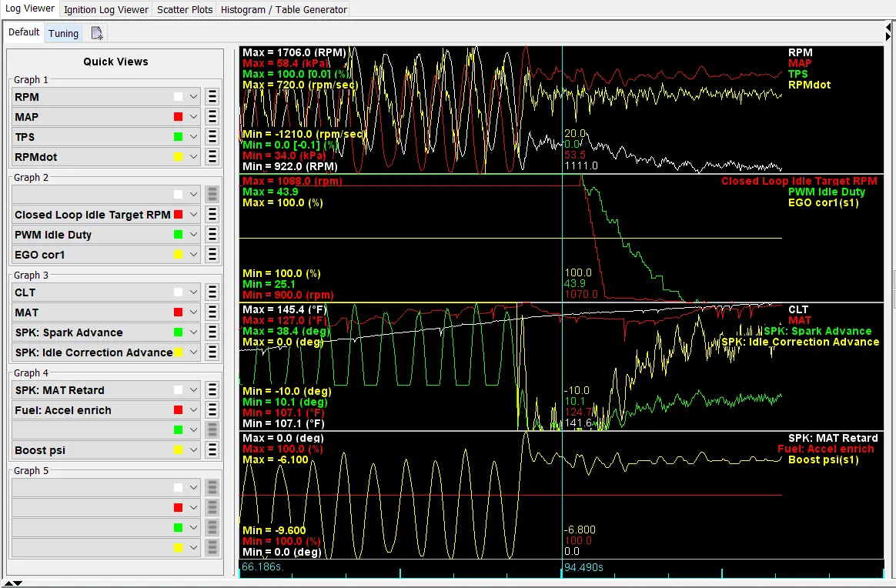This screenshot has height=588, width=896.
Task: Open options menu icon for Fuel: Accel enrich
Action: [212, 410]
